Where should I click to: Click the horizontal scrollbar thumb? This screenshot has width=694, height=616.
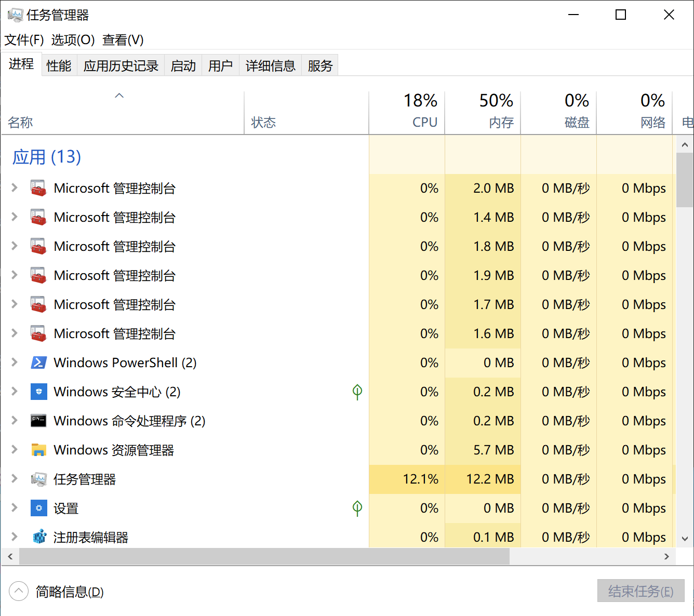(x=264, y=556)
